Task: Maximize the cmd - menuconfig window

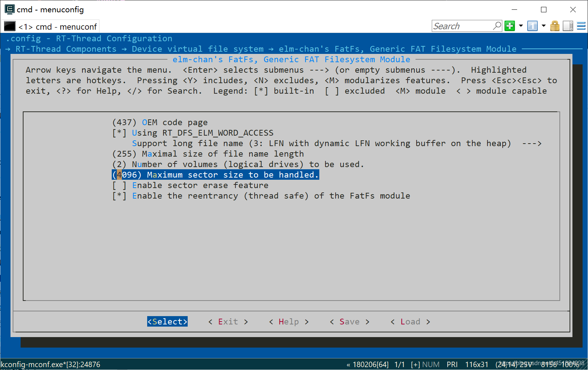Action: 544,9
